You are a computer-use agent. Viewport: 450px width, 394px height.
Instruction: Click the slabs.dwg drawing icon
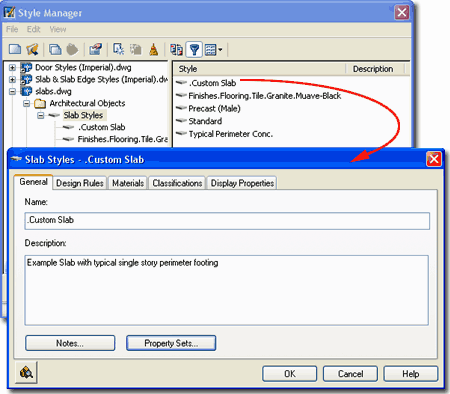coord(26,91)
